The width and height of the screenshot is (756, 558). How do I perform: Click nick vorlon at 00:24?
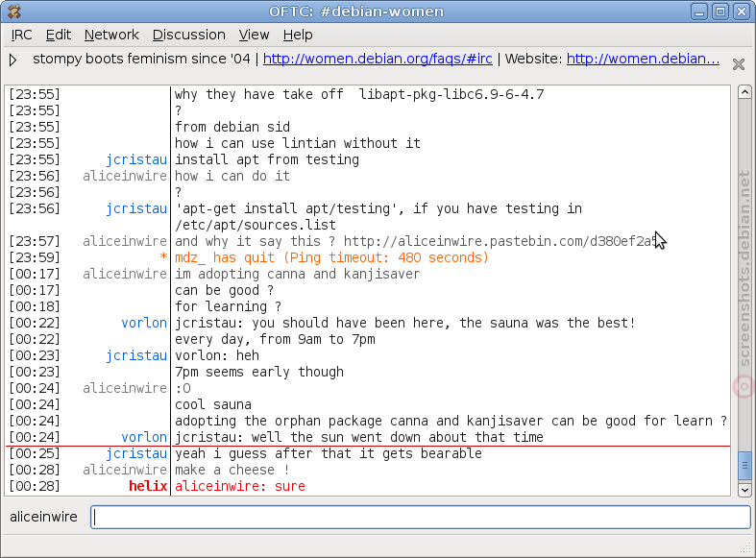[x=144, y=437]
